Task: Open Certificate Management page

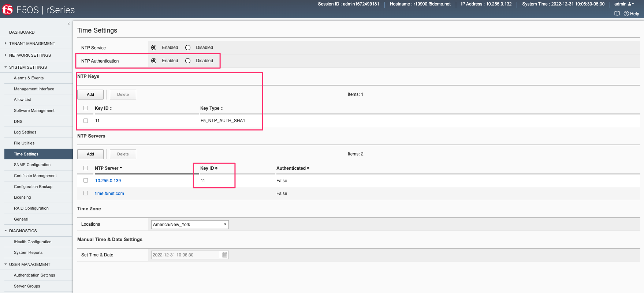Action: (35, 176)
